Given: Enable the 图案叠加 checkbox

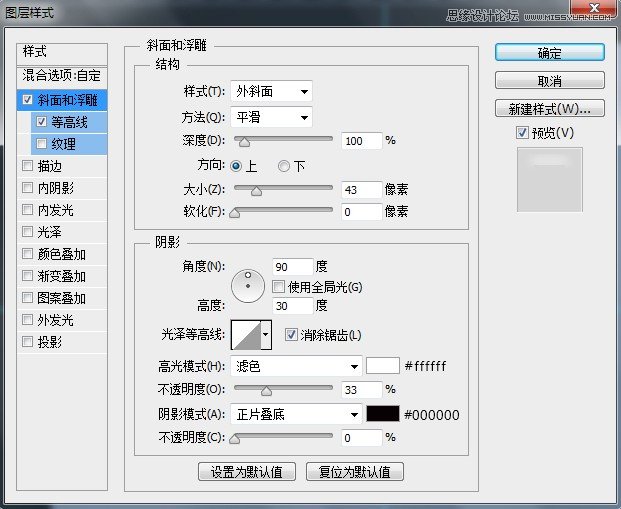Looking at the screenshot, I should tap(27, 297).
